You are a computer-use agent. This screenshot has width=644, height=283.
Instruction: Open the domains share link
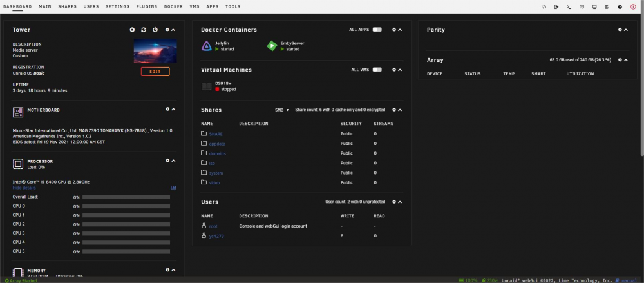coord(218,153)
